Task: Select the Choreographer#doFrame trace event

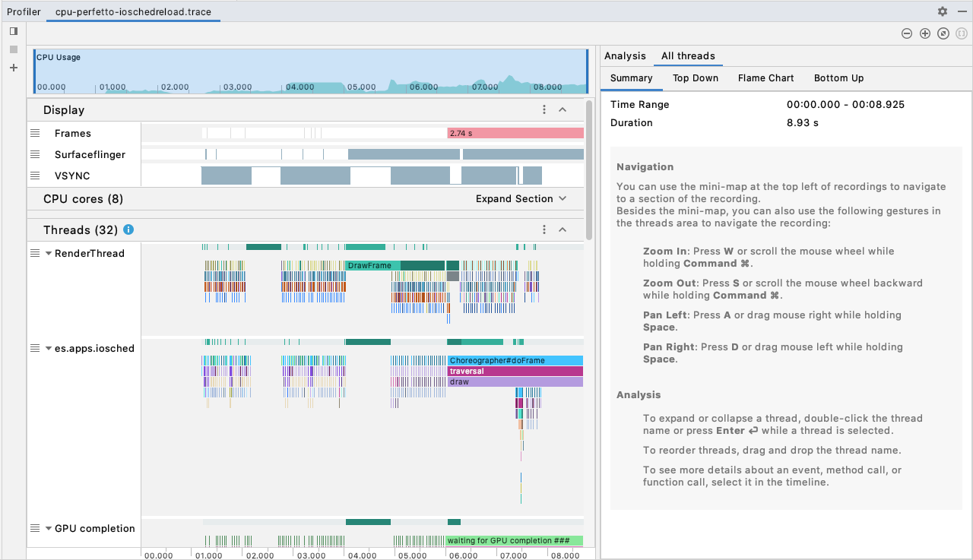Action: coord(515,360)
